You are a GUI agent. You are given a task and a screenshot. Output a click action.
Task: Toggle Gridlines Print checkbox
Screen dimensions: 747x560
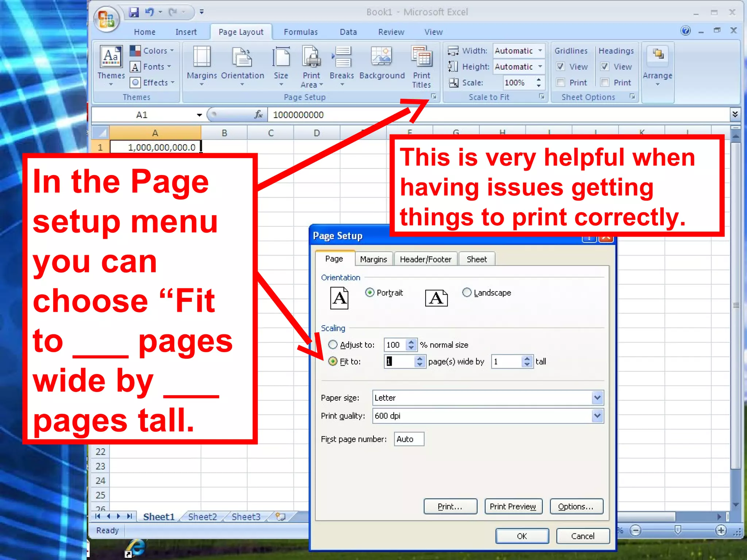pyautogui.click(x=561, y=82)
